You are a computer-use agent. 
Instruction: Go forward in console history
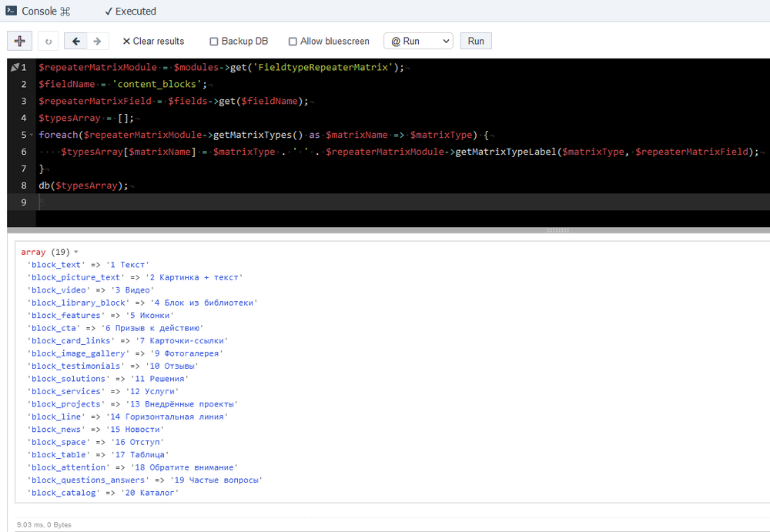[96, 42]
